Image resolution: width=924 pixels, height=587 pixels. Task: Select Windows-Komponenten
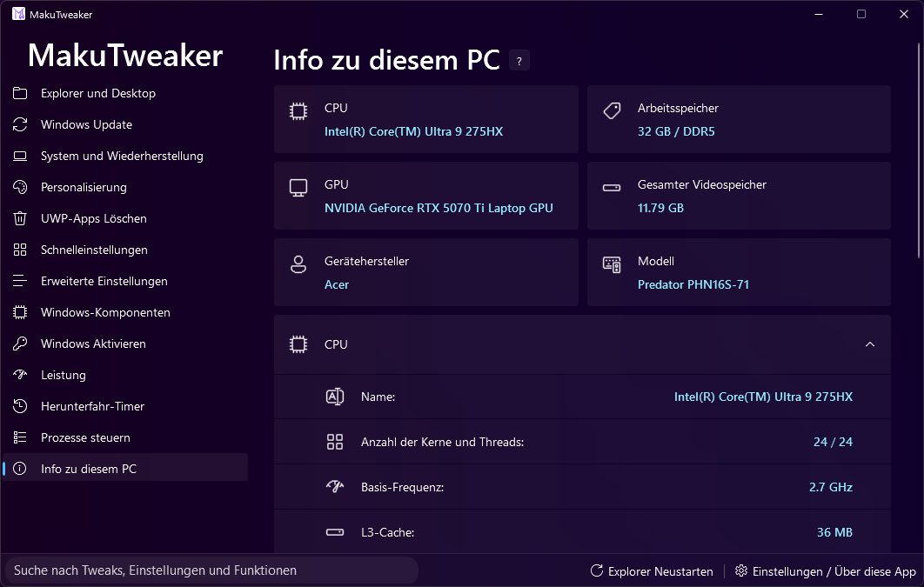point(125,312)
